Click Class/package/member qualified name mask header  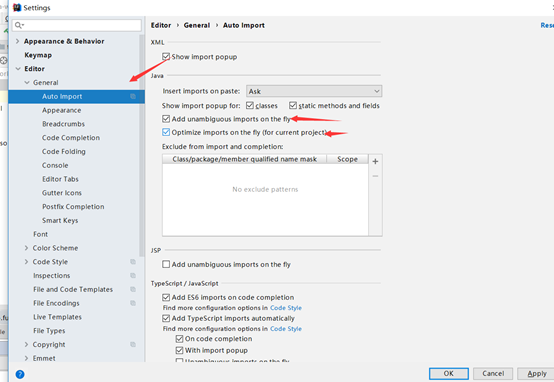pos(244,159)
